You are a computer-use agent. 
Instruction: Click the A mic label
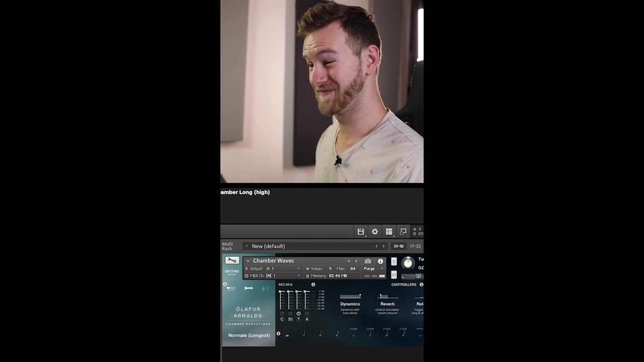[x=307, y=319]
